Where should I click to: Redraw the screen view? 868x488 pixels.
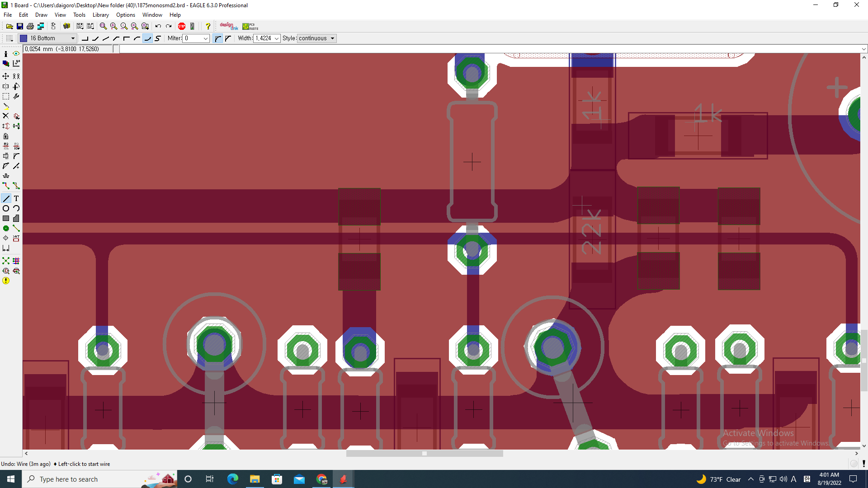(134, 26)
